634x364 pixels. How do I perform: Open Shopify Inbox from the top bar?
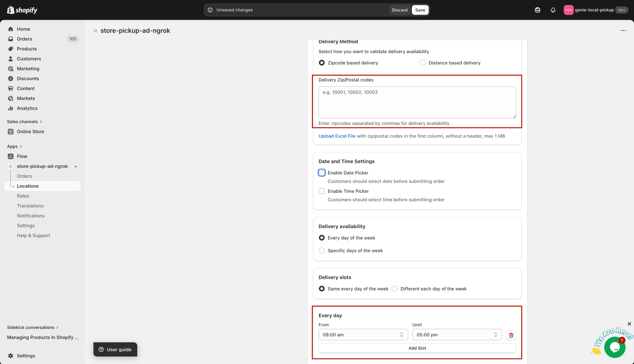537,10
